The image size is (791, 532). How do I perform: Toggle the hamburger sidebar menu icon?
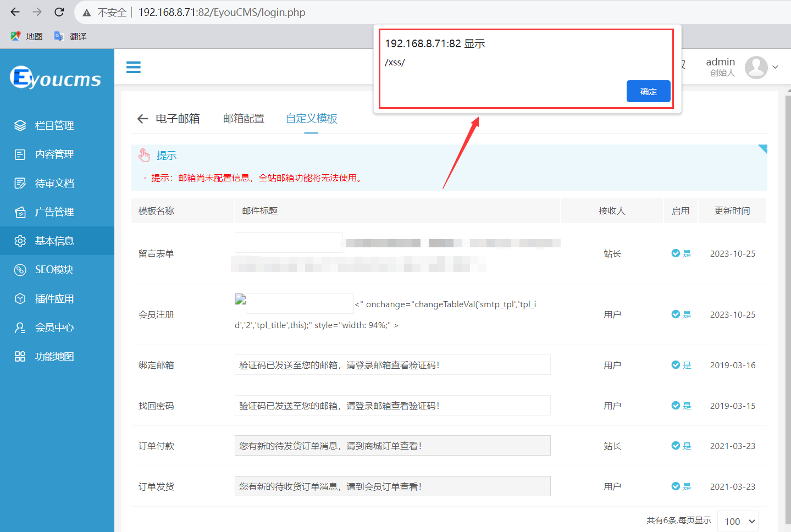coord(134,67)
